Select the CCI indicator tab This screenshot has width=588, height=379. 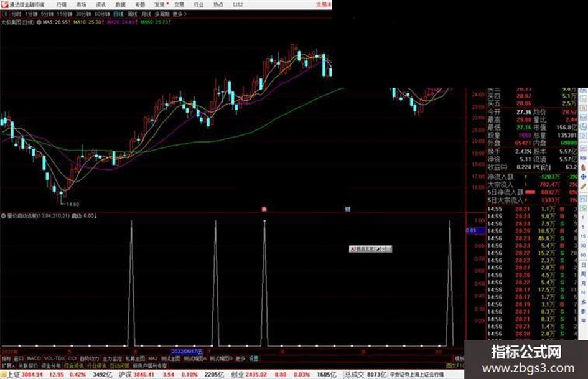pyautogui.click(x=72, y=358)
